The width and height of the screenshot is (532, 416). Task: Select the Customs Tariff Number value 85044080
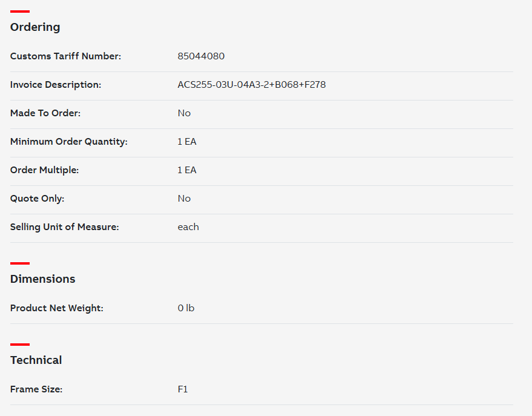pos(201,56)
